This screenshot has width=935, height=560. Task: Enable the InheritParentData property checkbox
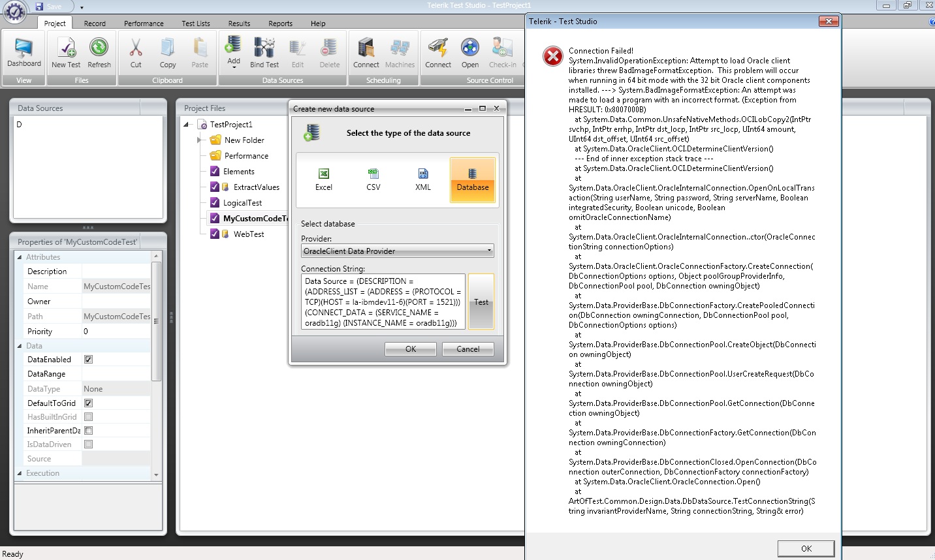coord(88,430)
